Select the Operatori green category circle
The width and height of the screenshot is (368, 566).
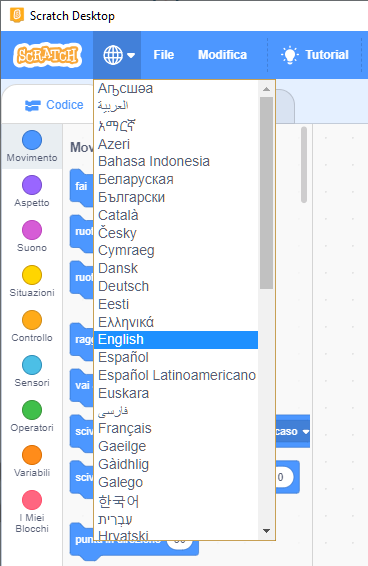(x=32, y=410)
